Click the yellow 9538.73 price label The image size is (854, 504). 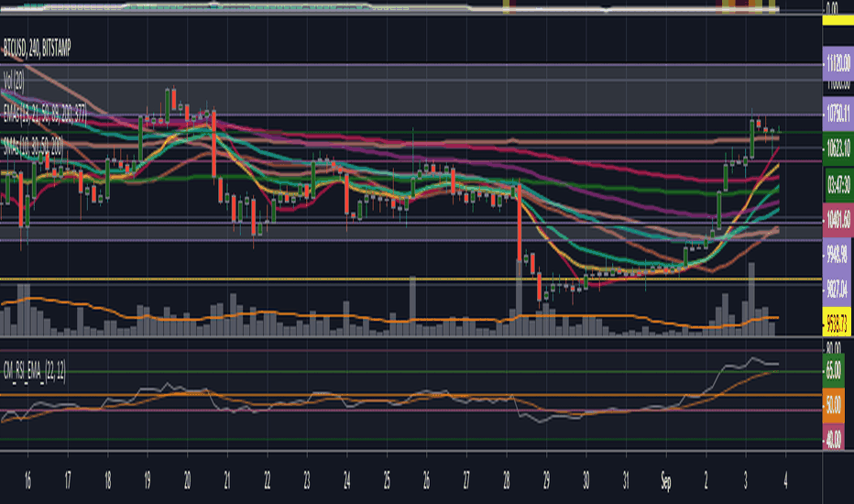[x=837, y=323]
